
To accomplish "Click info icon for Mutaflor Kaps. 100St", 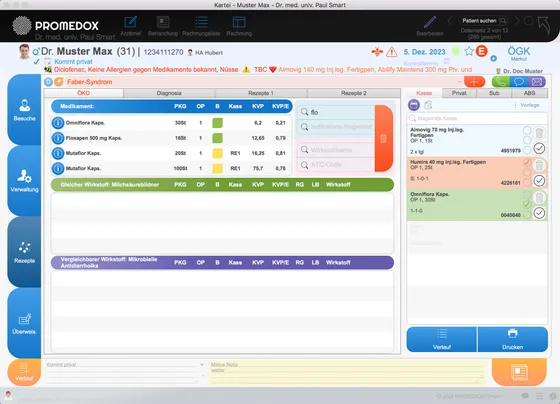I will click(x=58, y=168).
